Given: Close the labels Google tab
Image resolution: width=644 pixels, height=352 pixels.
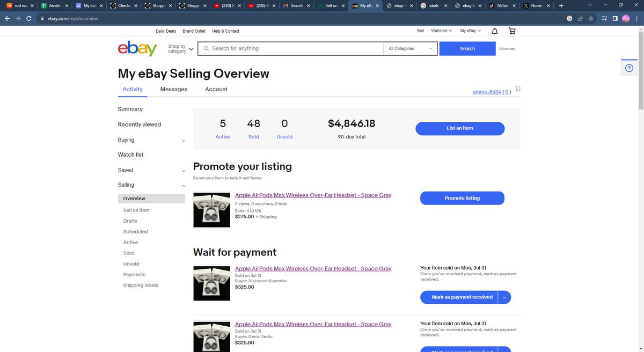Looking at the screenshot, I should [446, 5].
